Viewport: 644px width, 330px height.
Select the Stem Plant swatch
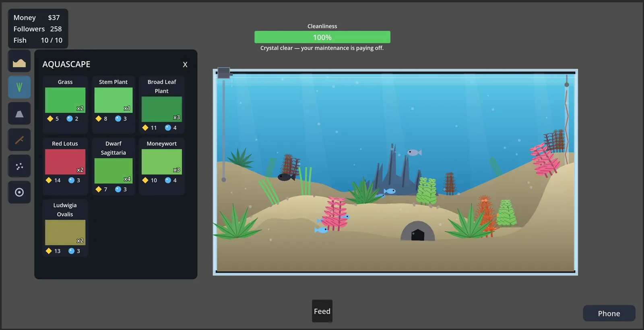(x=114, y=100)
